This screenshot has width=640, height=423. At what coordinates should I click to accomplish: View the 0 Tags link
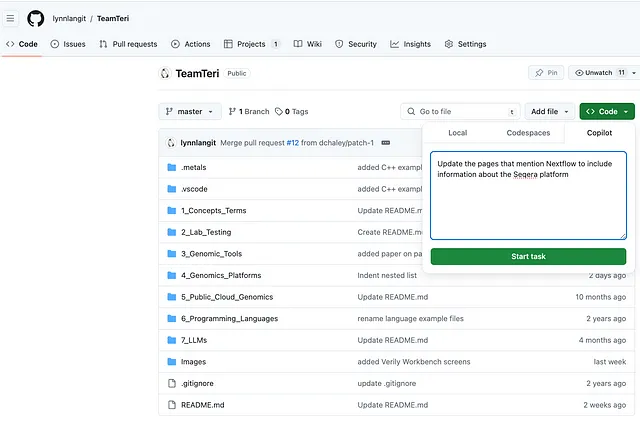(291, 111)
